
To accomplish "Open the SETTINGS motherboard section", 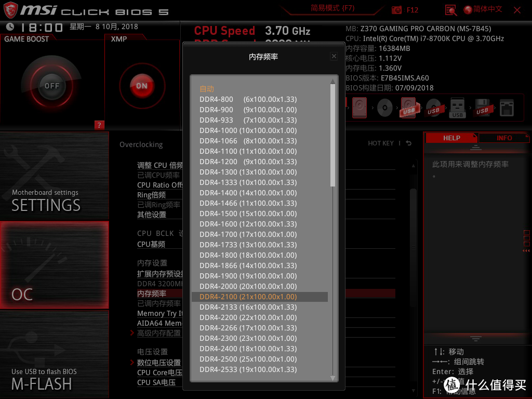I will (x=54, y=176).
